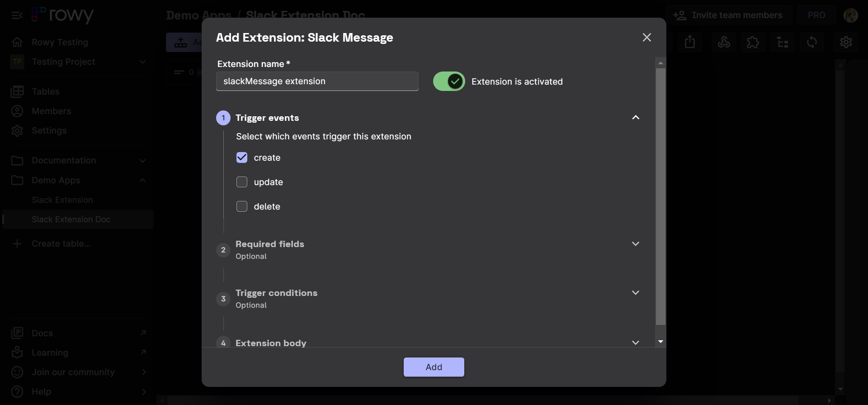Open the export/share table icon

(x=689, y=43)
